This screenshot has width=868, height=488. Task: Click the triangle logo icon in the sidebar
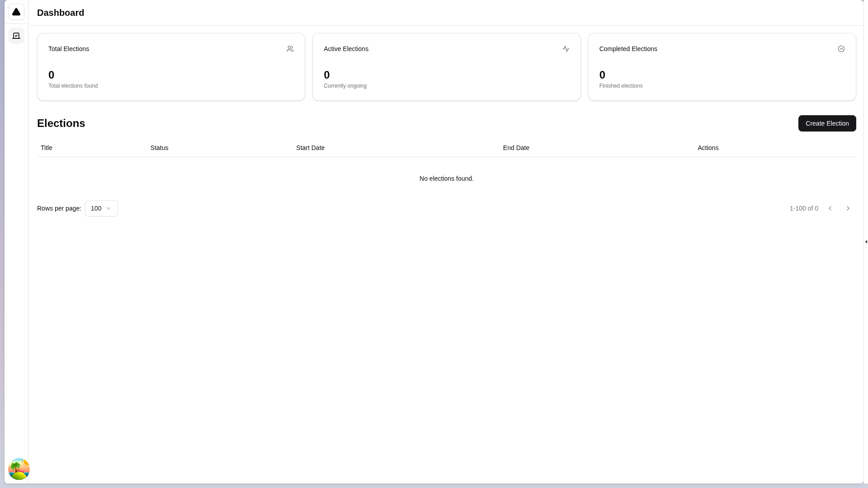[16, 12]
